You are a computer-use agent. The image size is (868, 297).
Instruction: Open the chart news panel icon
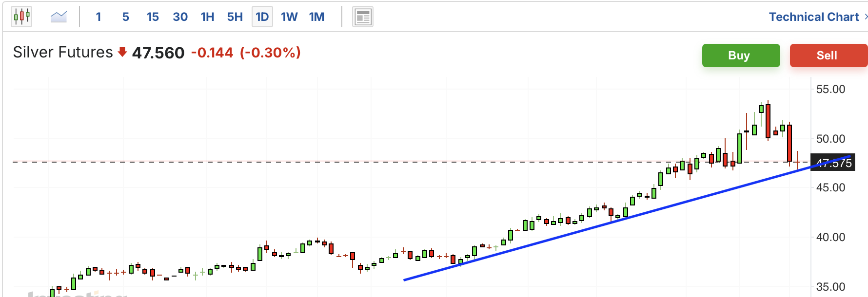[363, 17]
